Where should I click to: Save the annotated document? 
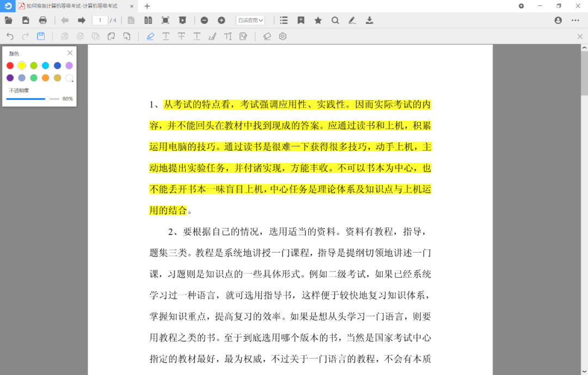click(x=41, y=36)
